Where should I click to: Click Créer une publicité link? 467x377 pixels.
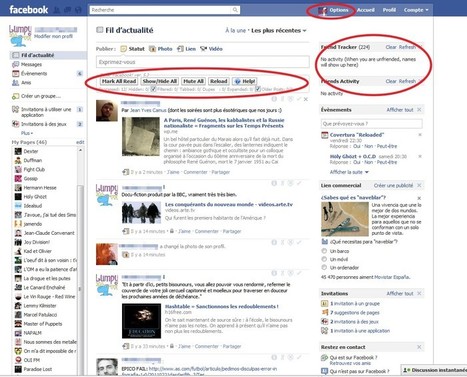click(393, 185)
